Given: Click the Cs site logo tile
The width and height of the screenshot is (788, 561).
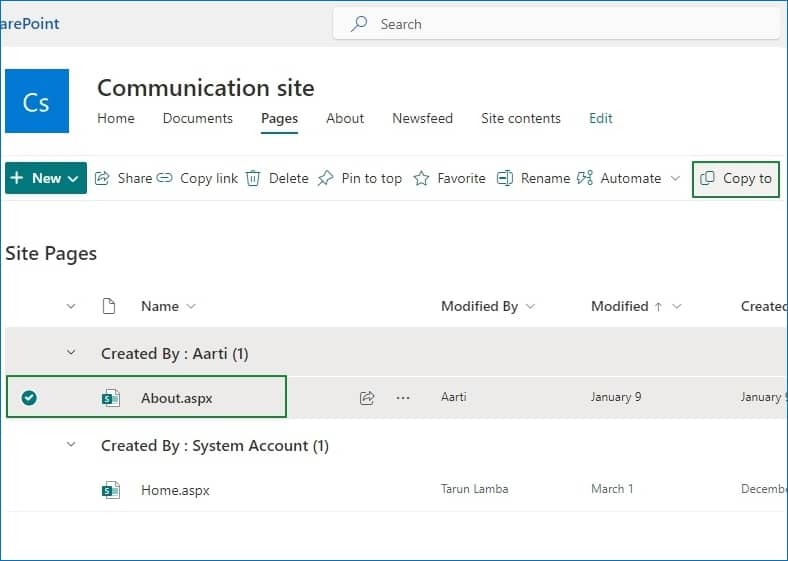Looking at the screenshot, I should click(x=37, y=101).
